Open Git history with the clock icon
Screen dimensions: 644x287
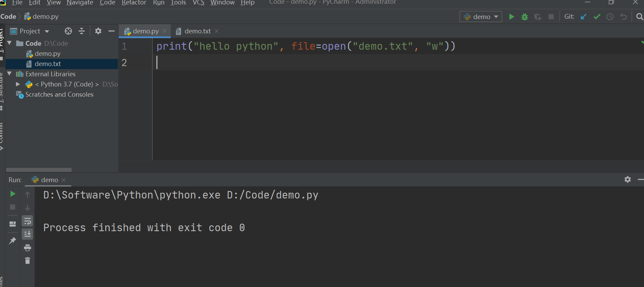(x=610, y=17)
